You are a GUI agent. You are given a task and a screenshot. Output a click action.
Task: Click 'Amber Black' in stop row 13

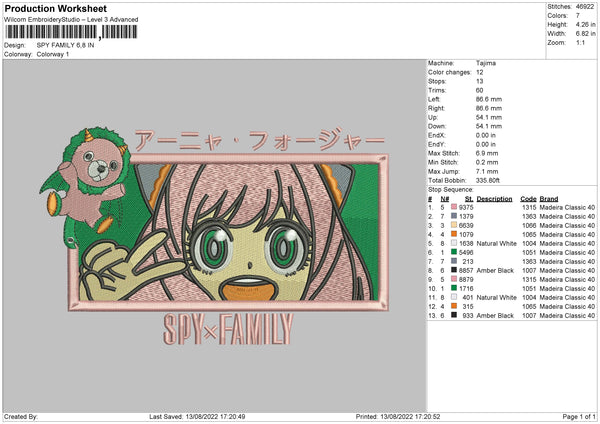coord(495,316)
